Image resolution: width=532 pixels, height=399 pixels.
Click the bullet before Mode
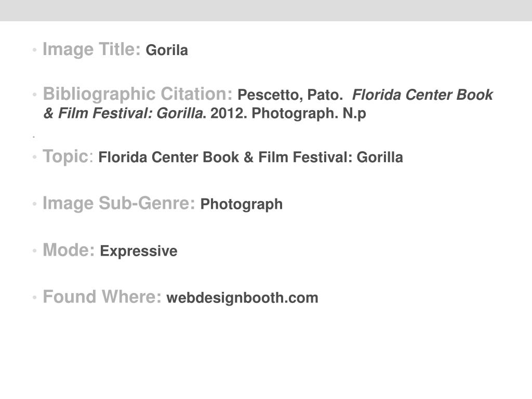[34, 251]
